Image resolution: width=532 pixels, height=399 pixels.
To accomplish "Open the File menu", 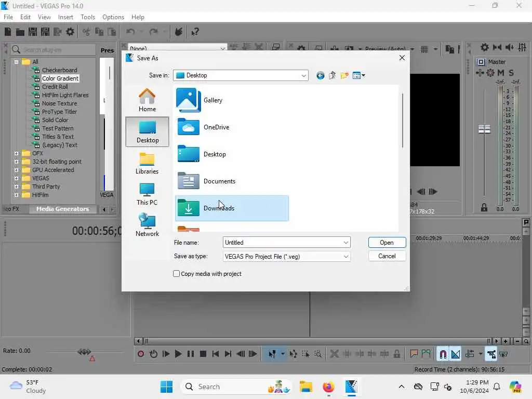I will (8, 17).
